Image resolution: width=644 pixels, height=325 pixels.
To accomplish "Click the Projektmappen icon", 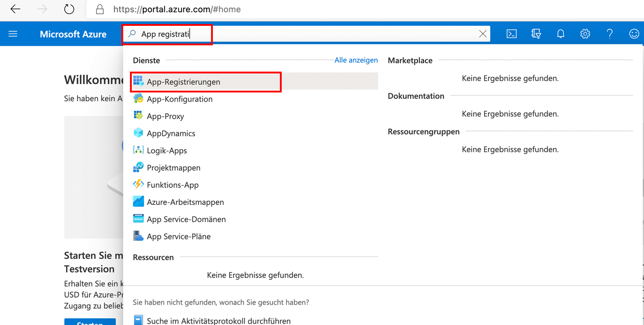I will coord(138,168).
